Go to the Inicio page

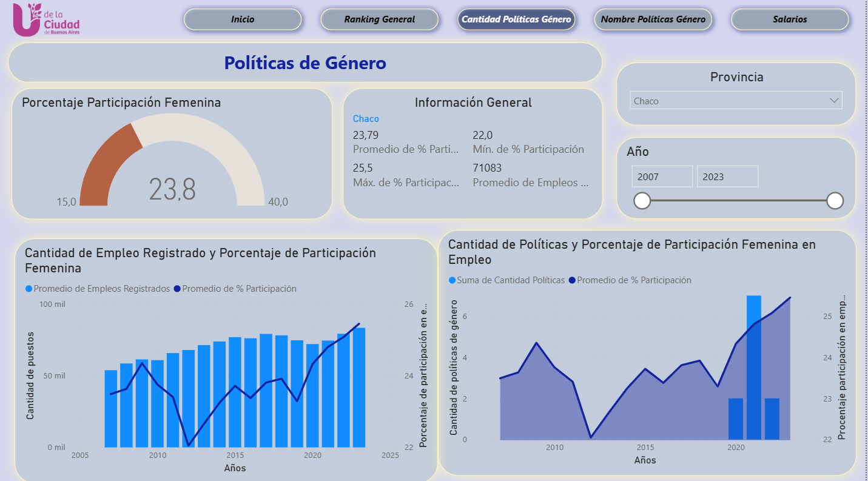click(x=243, y=19)
